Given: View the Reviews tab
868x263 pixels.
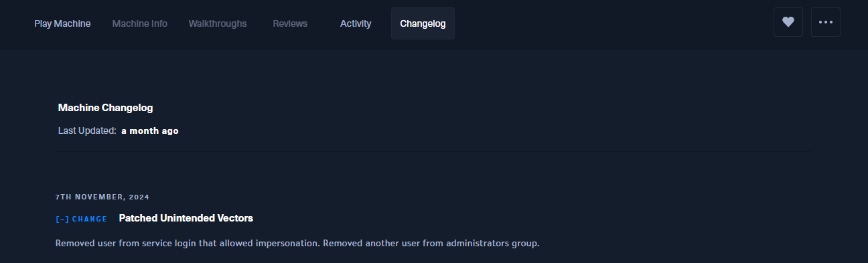Looking at the screenshot, I should 290,23.
